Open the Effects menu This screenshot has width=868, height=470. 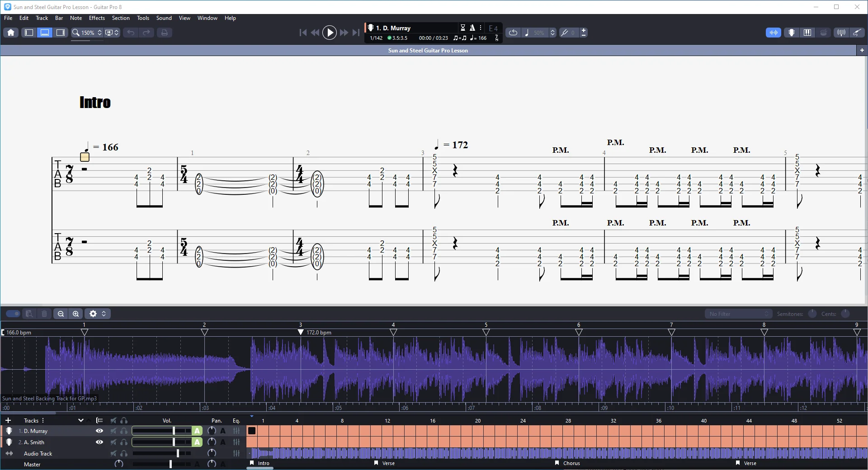coord(97,18)
